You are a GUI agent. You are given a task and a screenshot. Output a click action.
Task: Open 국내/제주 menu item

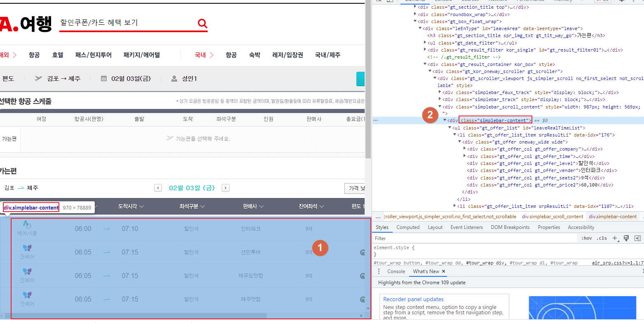(x=328, y=55)
